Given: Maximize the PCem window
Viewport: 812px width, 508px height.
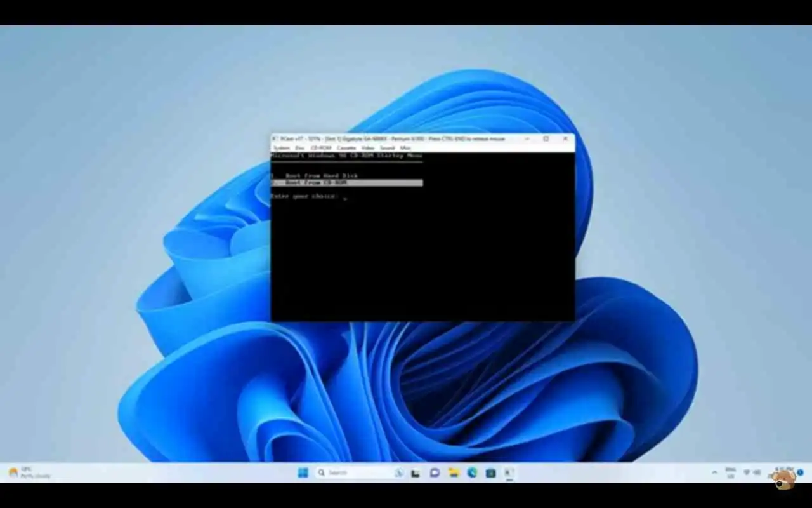Looking at the screenshot, I should (x=546, y=138).
